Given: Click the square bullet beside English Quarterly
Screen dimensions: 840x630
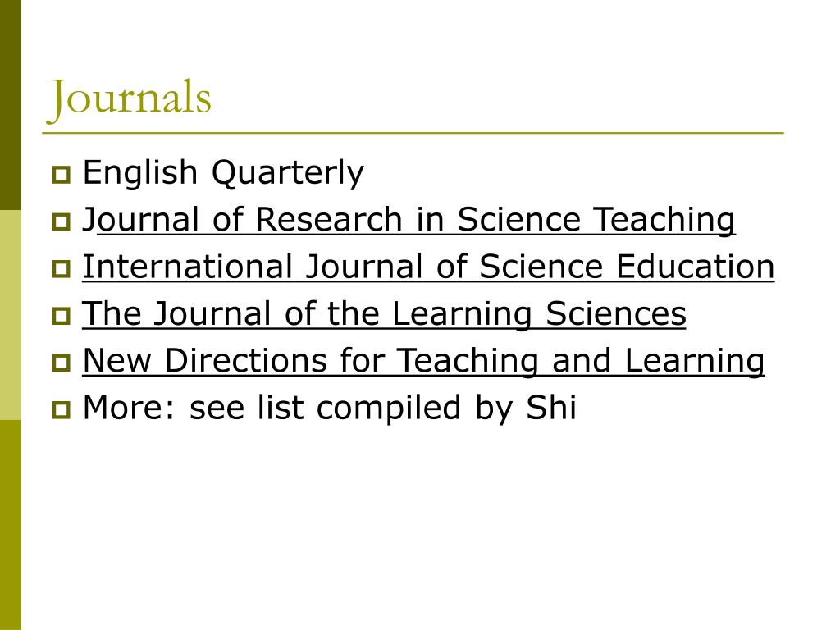Looking at the screenshot, I should point(62,175).
